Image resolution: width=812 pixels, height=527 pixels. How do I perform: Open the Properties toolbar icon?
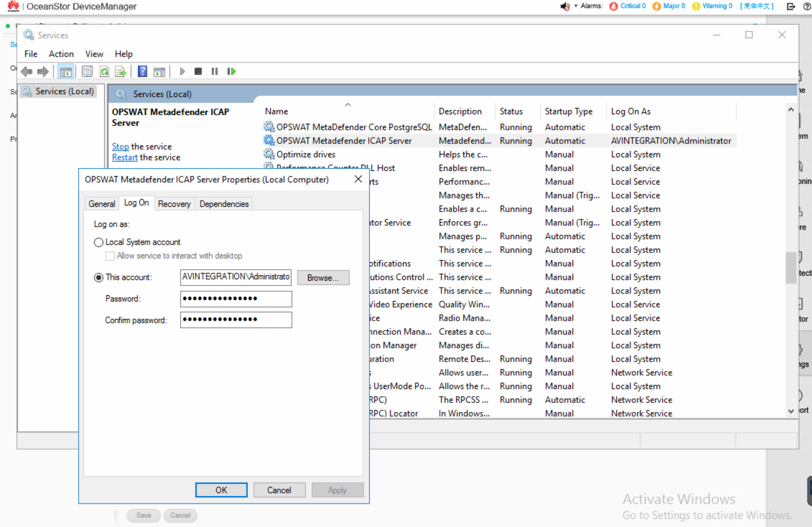pyautogui.click(x=87, y=71)
